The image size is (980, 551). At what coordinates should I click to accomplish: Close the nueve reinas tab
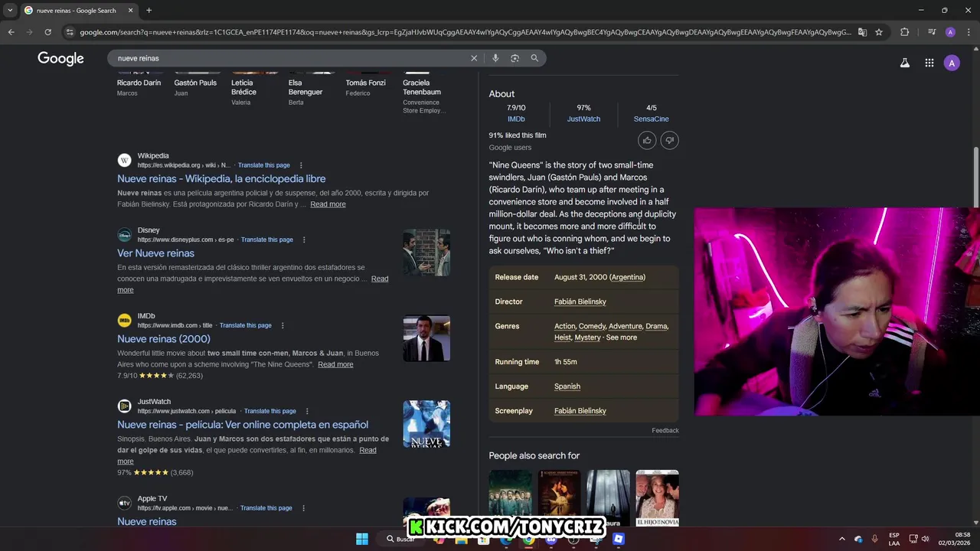130,10
